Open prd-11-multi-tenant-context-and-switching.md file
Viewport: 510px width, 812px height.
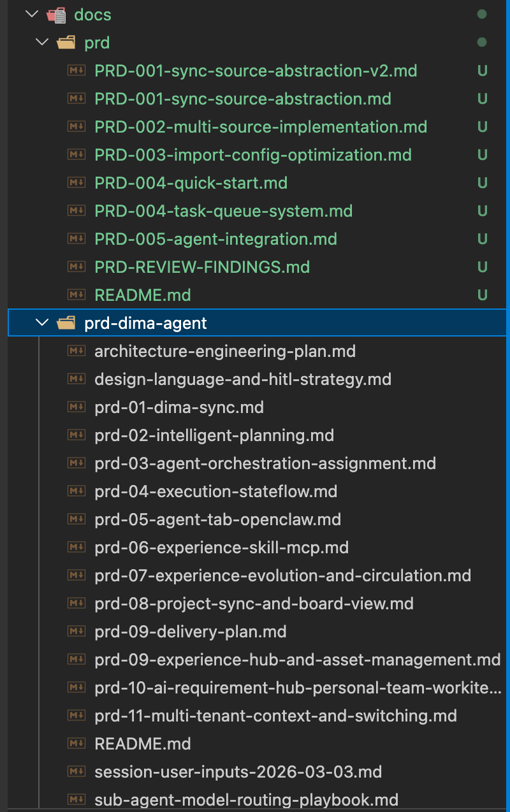pos(275,716)
